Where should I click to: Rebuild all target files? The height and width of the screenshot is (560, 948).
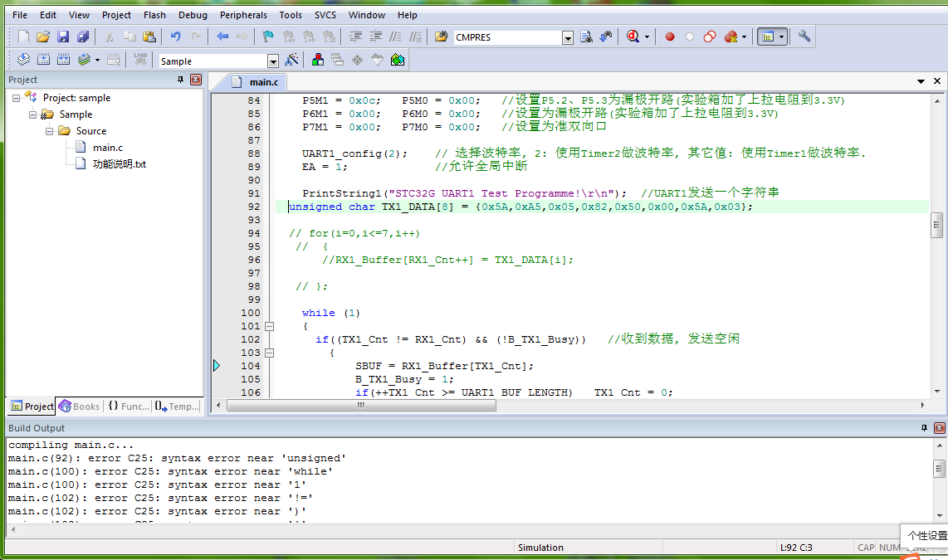pos(63,60)
